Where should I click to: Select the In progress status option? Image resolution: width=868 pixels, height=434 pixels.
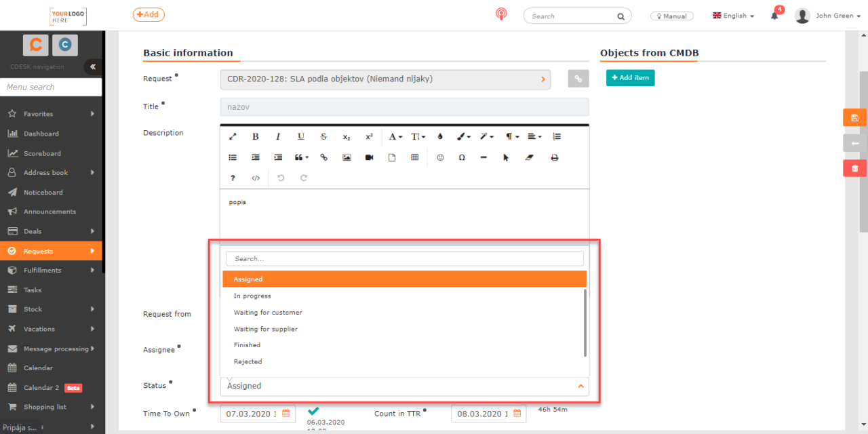[403, 296]
